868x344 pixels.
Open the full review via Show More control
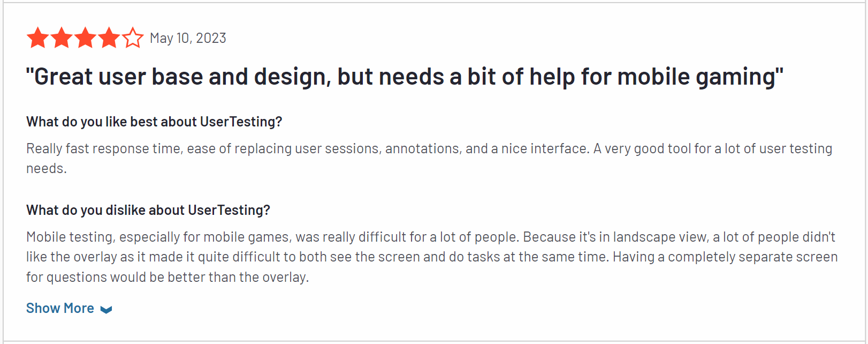click(60, 308)
